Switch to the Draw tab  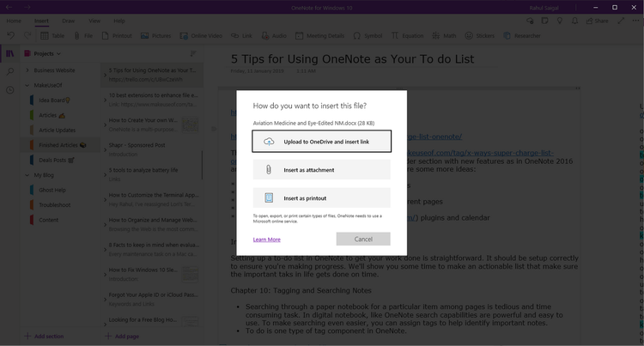click(x=68, y=21)
